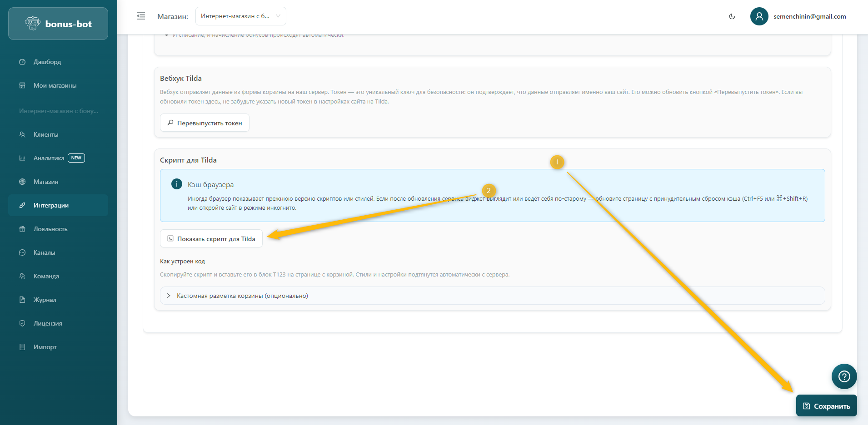Viewport: 868px width, 425px height.
Task: Navigate to Аналитика with NEW badge
Action: 49,158
